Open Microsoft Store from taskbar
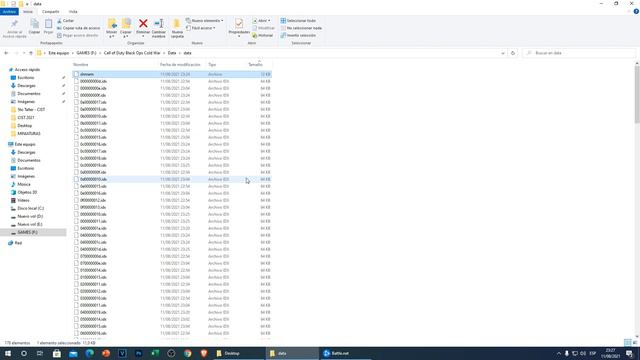Image resolution: width=640 pixels, height=360 pixels. pos(57,353)
